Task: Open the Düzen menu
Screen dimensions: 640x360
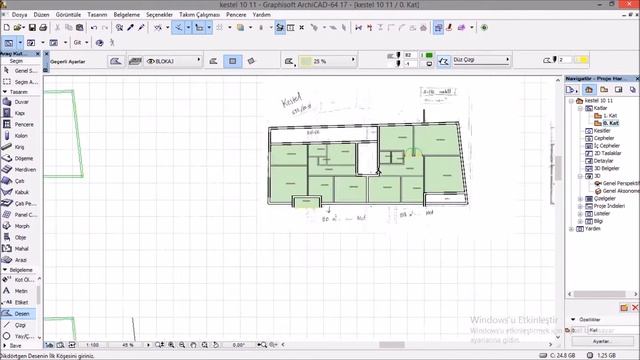Action: [x=41, y=14]
